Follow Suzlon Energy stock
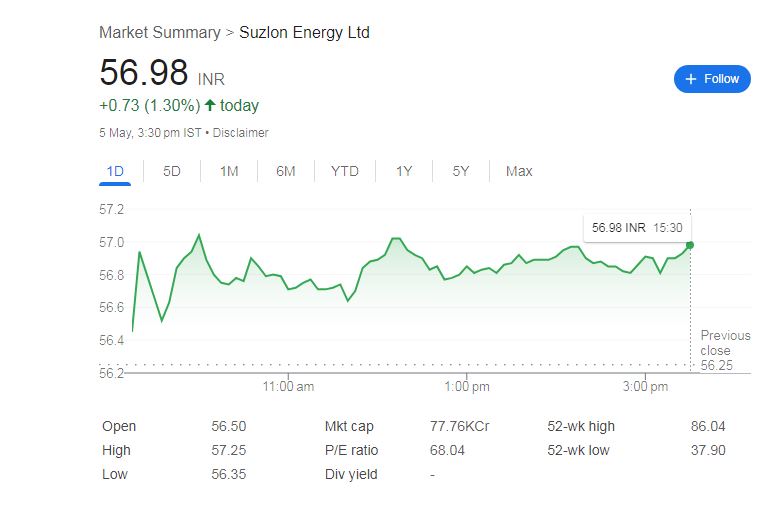This screenshot has width=781, height=505. (712, 79)
